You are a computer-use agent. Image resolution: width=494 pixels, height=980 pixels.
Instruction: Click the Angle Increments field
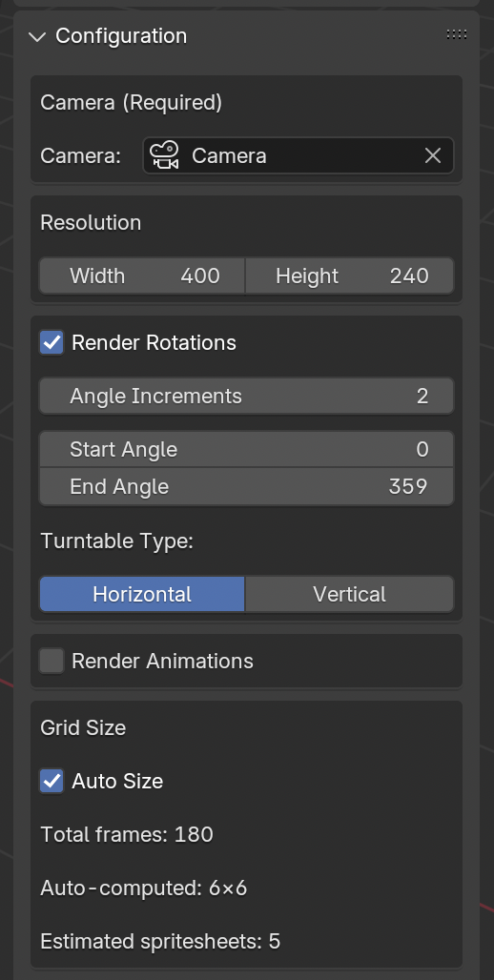(246, 396)
